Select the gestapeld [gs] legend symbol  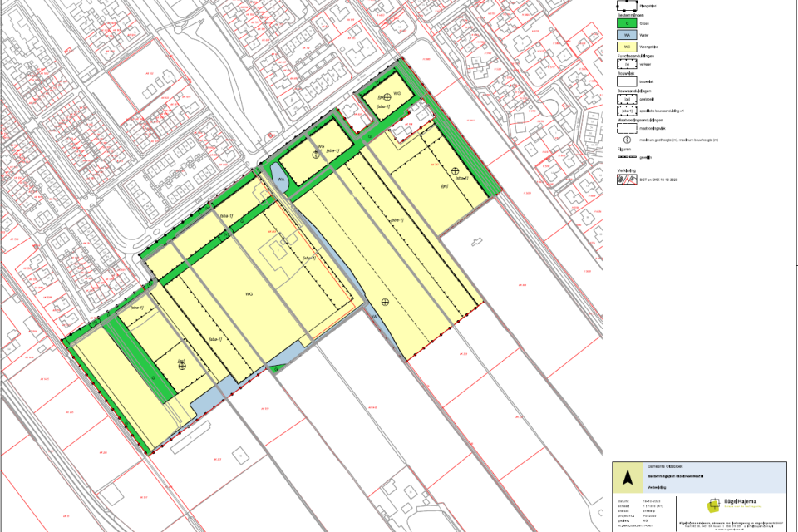click(628, 100)
